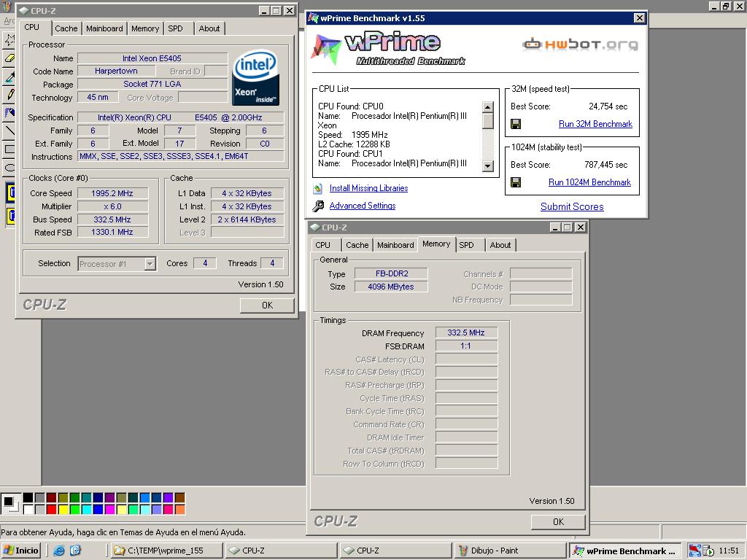Click the tray icon next to the clock
Screen dimensions: 747x560
(x=708, y=551)
